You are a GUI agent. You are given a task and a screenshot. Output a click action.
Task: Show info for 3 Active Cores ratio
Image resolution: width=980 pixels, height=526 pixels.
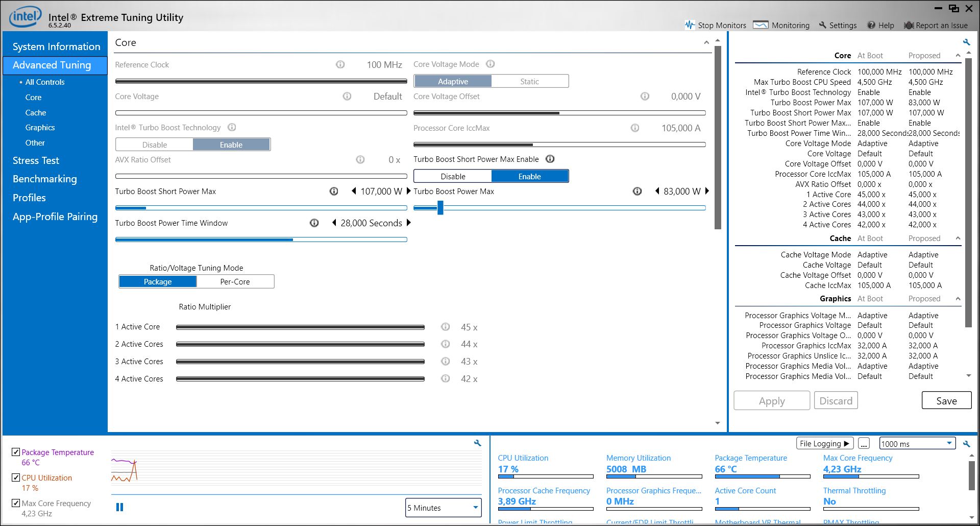tap(446, 362)
